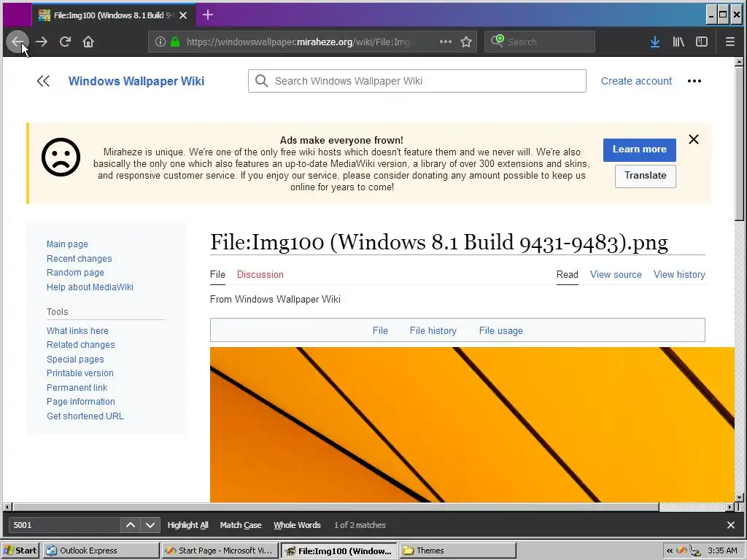Toggle Match Case in find bar

pyautogui.click(x=241, y=525)
